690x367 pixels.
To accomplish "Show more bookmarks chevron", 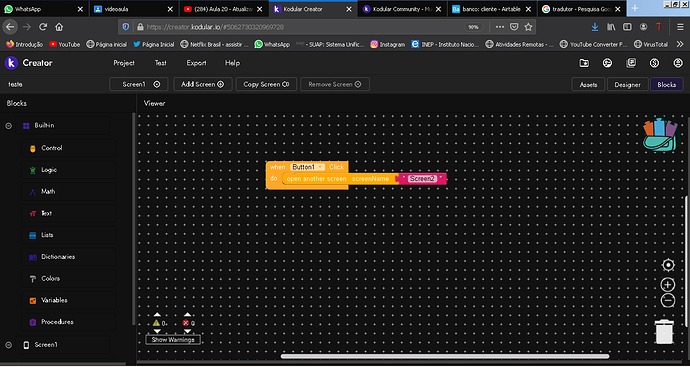I will (x=680, y=44).
